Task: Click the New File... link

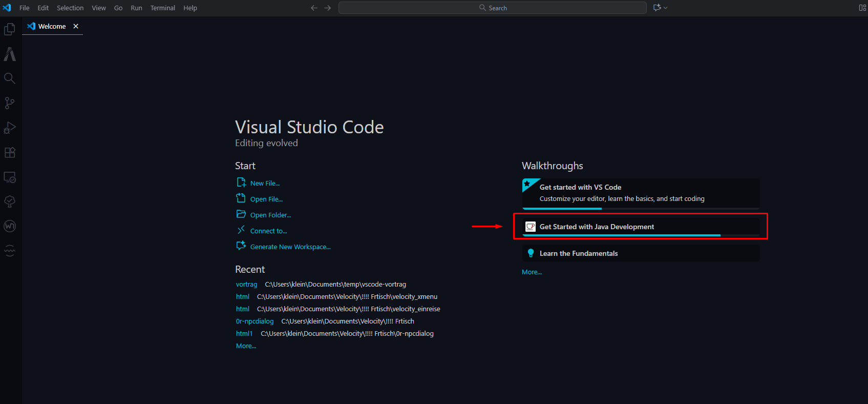Action: (265, 183)
